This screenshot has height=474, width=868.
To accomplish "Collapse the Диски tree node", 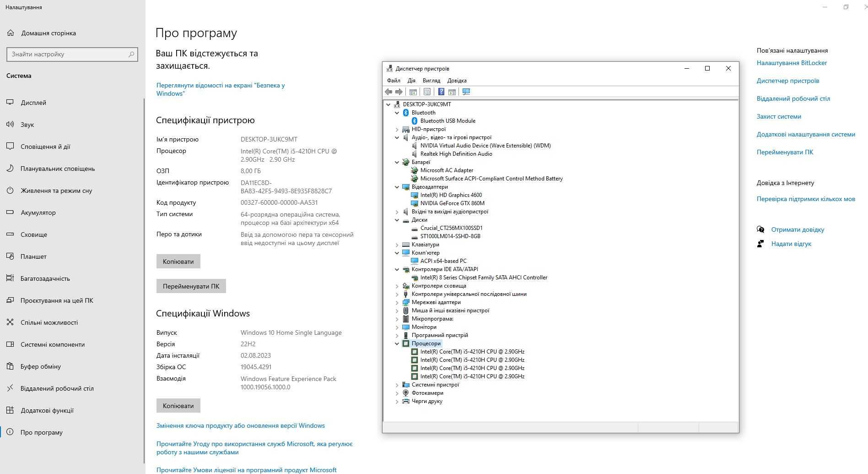I will click(397, 220).
